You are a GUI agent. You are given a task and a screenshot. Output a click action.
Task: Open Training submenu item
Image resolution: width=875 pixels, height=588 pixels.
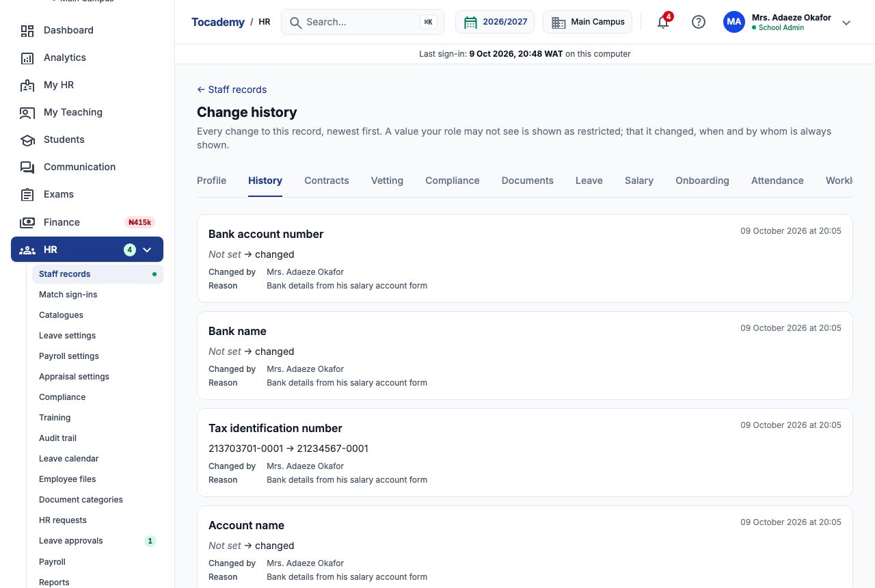97,418
